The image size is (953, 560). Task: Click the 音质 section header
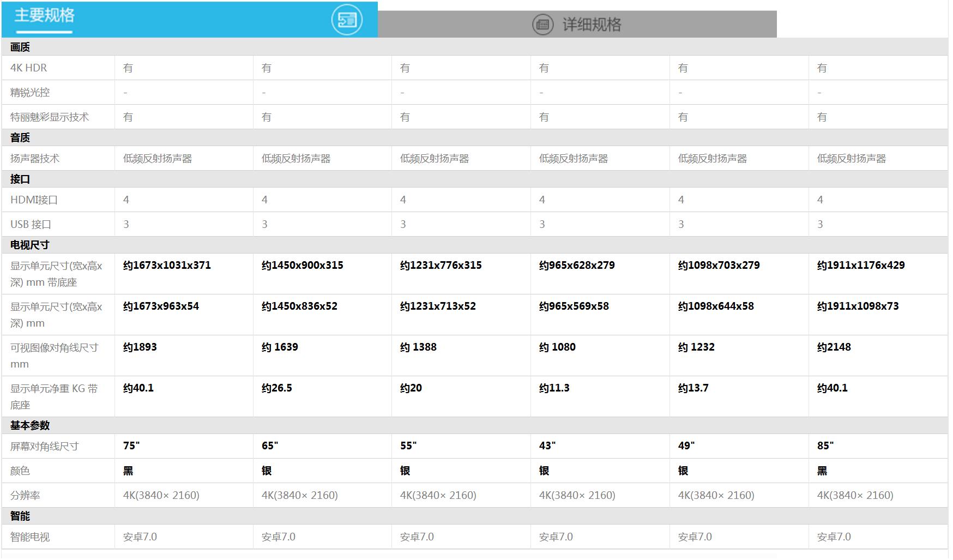coord(20,138)
